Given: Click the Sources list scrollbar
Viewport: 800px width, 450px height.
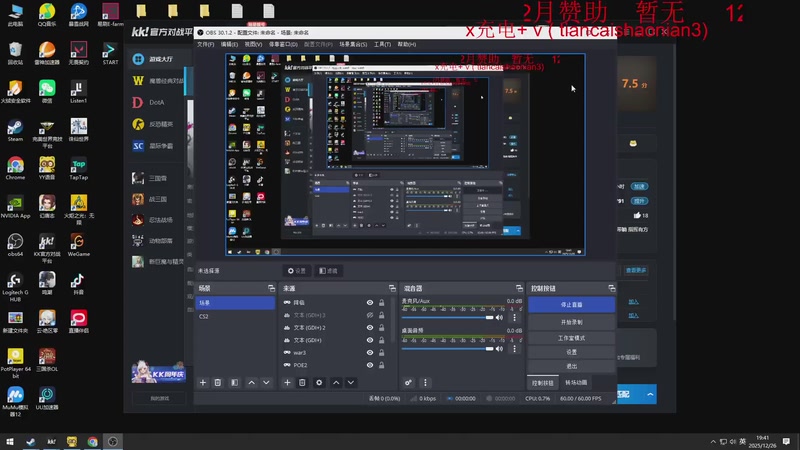Looking at the screenshot, I should [x=392, y=321].
